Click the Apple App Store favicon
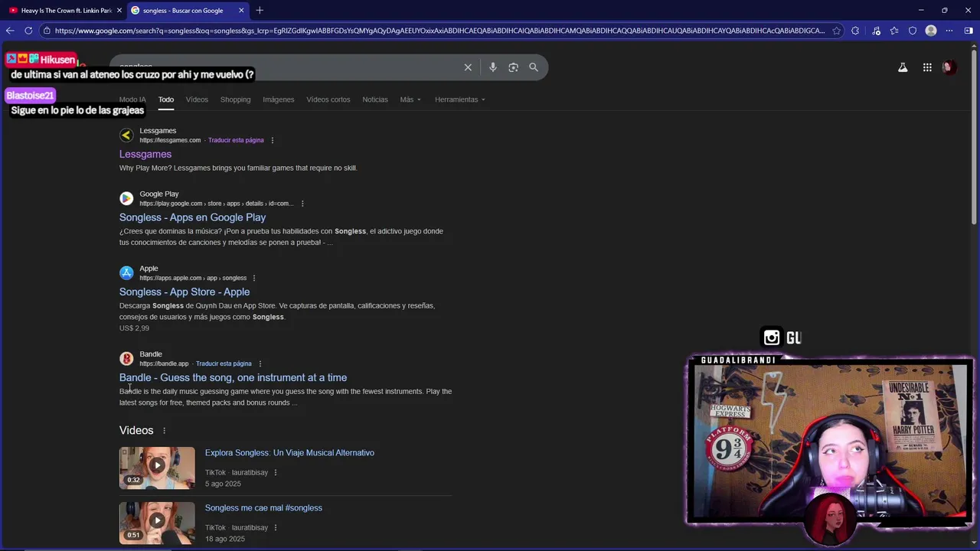 126,273
